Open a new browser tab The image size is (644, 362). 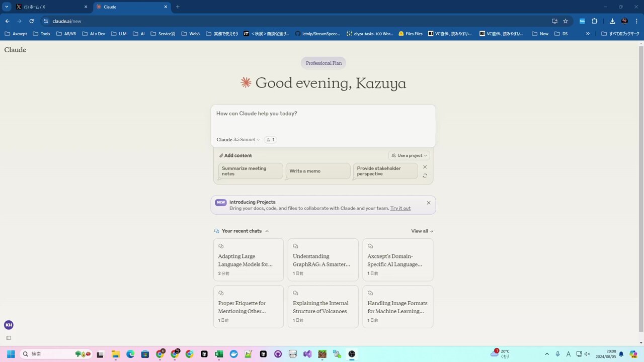click(178, 7)
